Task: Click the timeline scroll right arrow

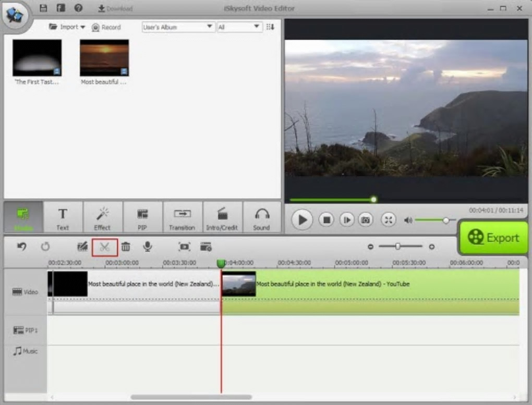Action: 515,397
